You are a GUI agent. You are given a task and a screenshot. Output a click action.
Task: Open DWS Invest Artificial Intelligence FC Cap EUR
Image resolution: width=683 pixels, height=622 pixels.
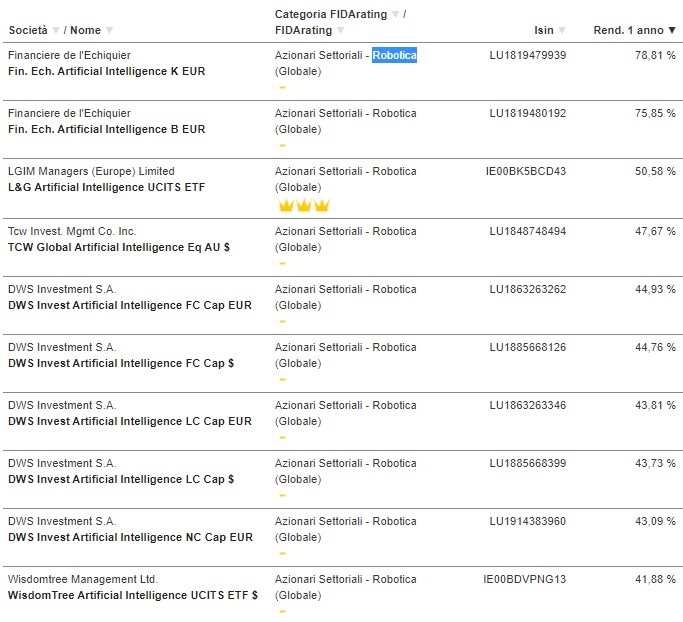coord(130,305)
